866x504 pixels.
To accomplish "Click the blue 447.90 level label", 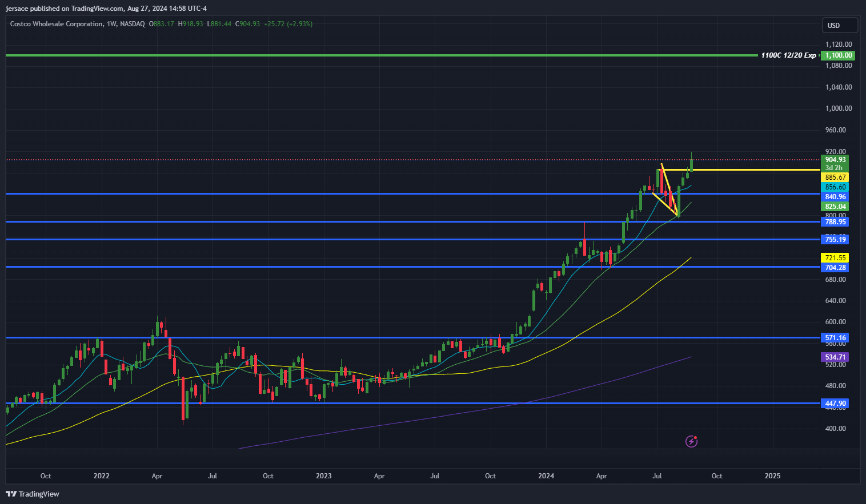I will [835, 404].
